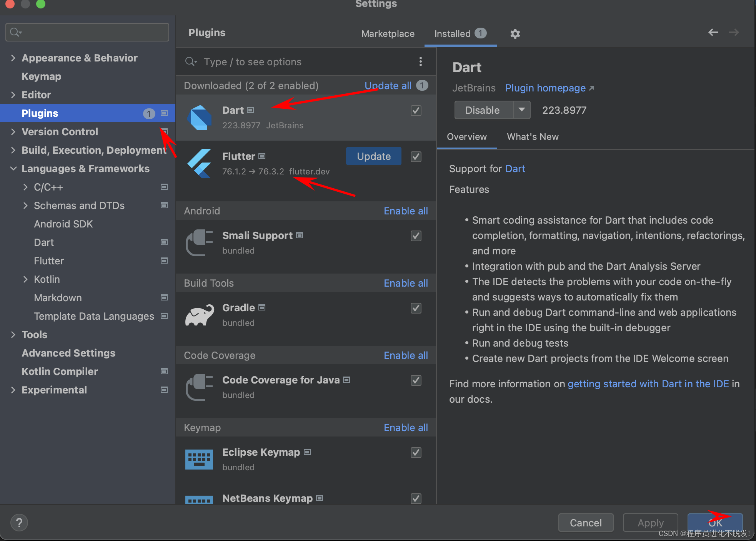Click the Update button for Flutter

click(x=373, y=156)
